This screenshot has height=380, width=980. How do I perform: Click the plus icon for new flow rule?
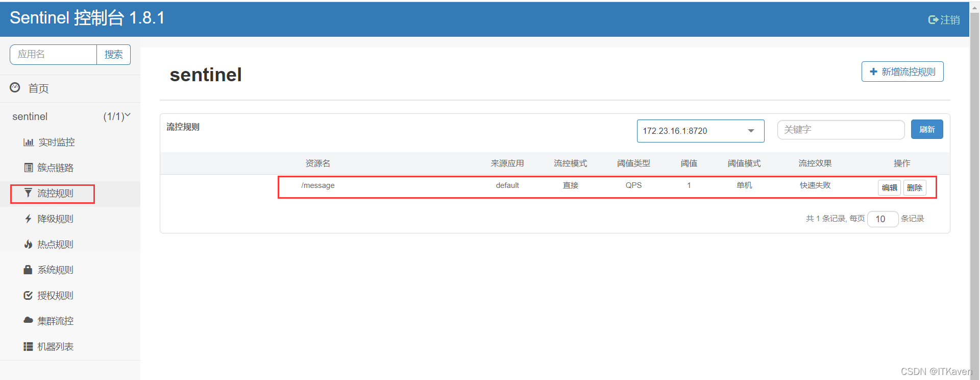coord(873,72)
